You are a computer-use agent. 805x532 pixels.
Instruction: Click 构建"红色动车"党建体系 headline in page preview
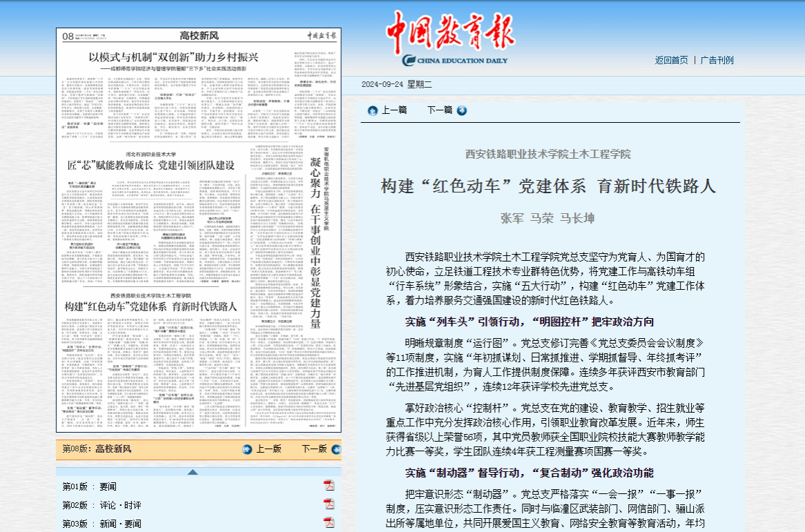(x=151, y=306)
